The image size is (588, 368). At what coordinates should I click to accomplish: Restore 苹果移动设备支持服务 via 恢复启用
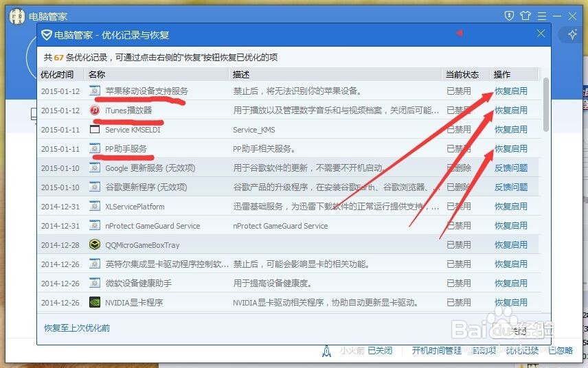(x=511, y=91)
